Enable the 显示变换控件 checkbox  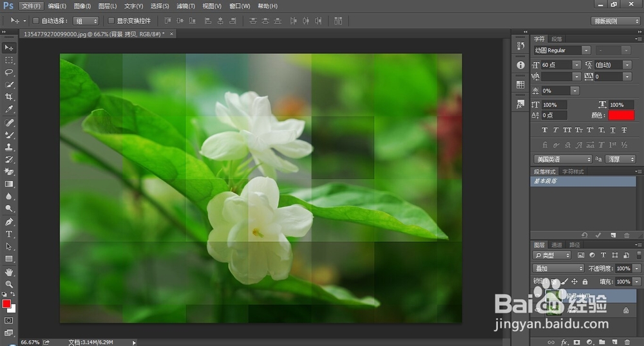(111, 21)
